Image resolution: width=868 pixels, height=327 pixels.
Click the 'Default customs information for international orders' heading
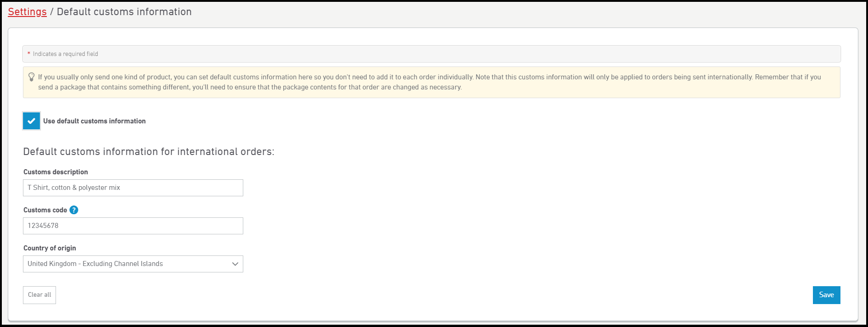click(149, 152)
